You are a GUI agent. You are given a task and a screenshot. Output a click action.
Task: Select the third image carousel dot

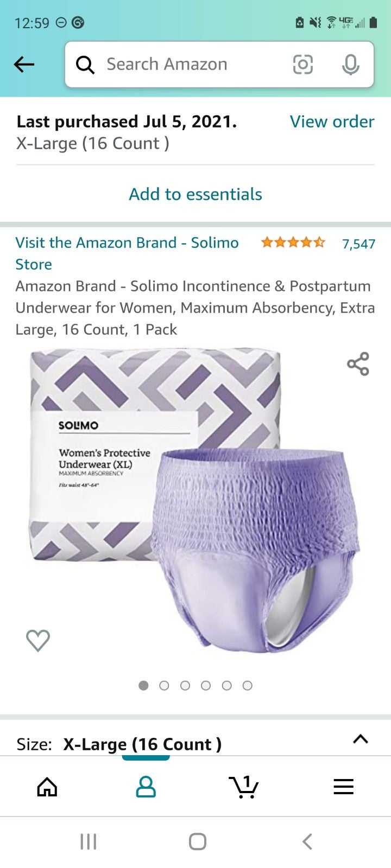point(185,686)
